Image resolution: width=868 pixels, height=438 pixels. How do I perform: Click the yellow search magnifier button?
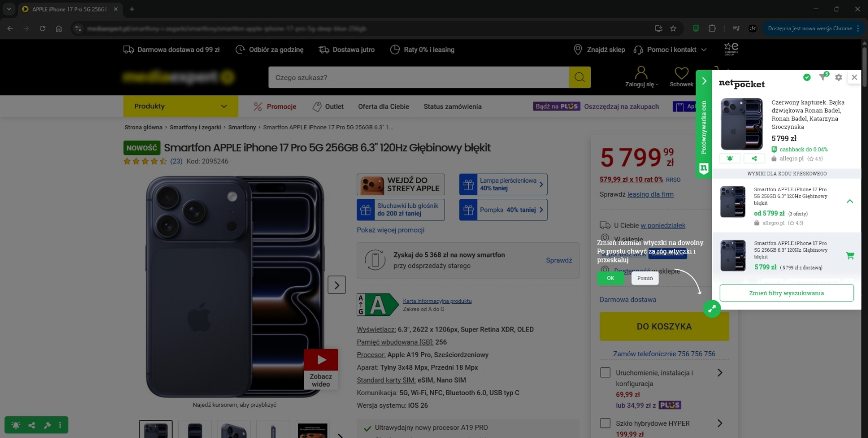click(x=579, y=77)
